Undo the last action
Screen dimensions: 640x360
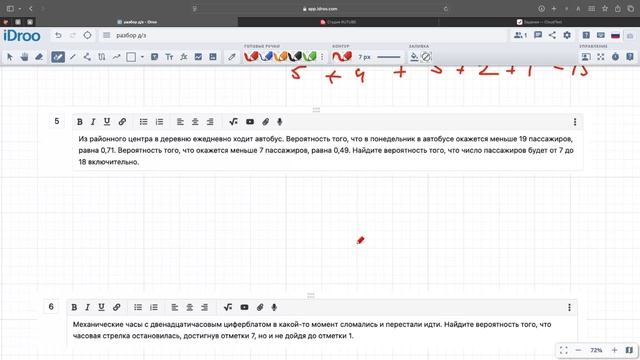tap(58, 36)
